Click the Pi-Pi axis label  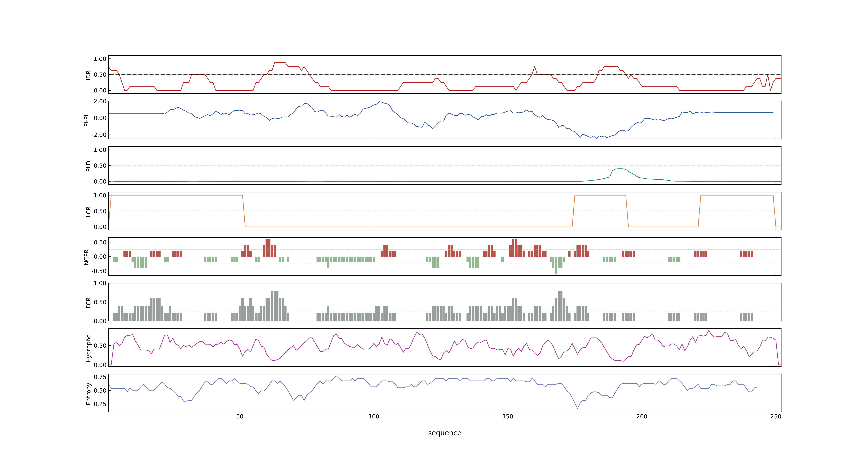click(86, 120)
